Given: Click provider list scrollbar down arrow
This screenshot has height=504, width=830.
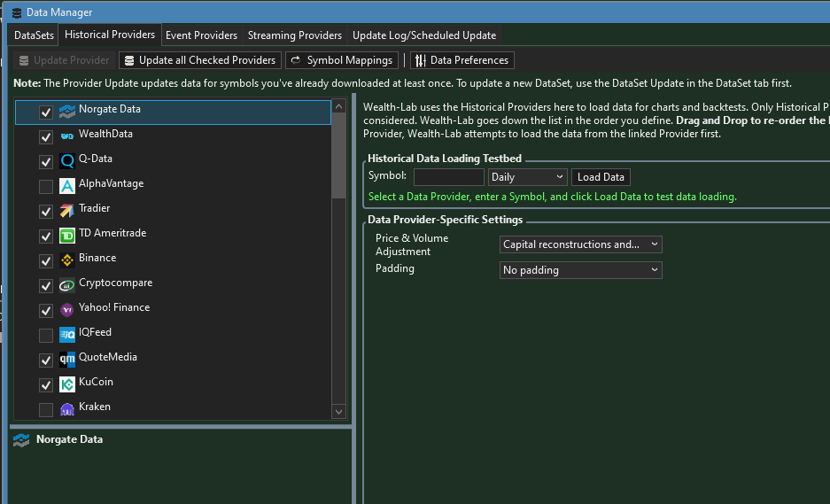Looking at the screenshot, I should click(x=338, y=411).
